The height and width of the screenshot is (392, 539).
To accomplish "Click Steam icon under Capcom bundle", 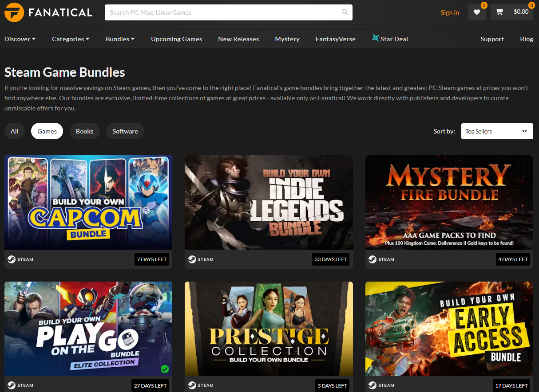I will pos(12,259).
